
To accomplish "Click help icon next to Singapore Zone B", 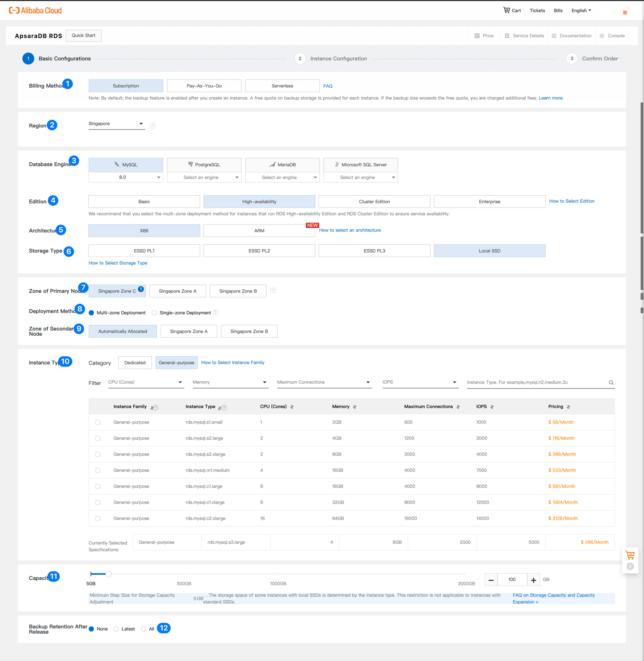I will click(273, 291).
